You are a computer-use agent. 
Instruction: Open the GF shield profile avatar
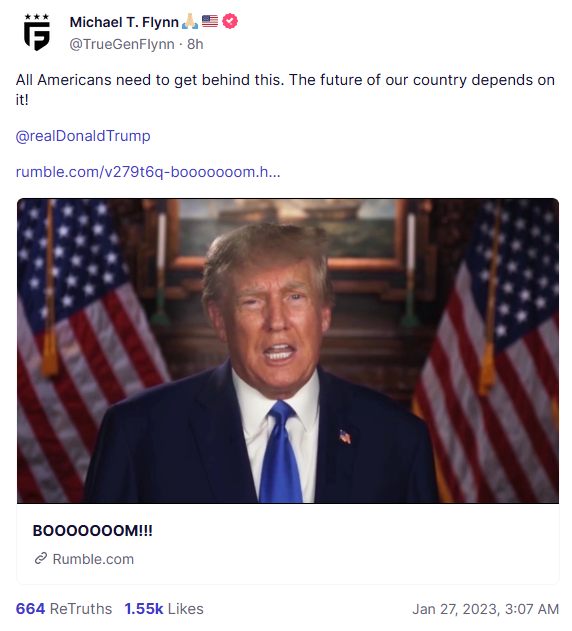click(37, 32)
